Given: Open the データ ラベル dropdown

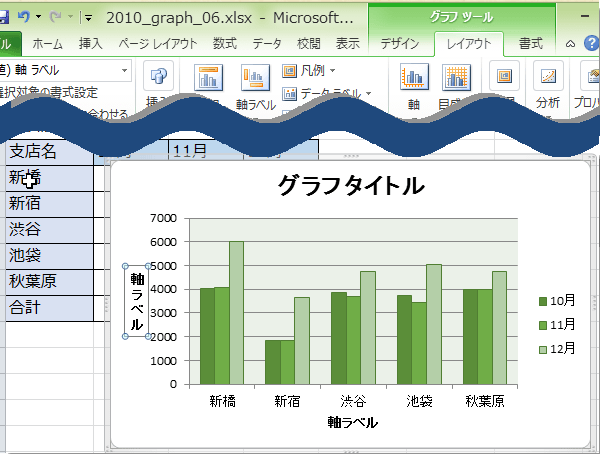Looking at the screenshot, I should [x=327, y=93].
